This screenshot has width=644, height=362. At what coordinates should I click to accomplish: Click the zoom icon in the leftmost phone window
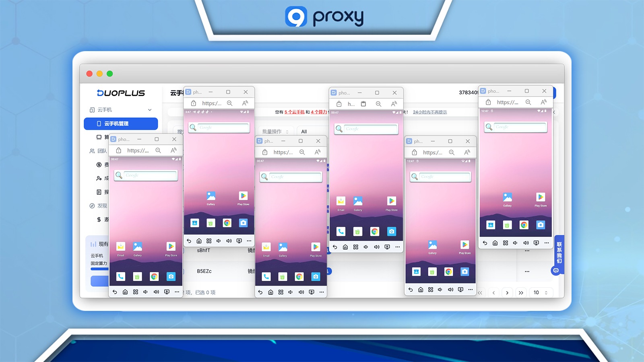[x=158, y=150]
